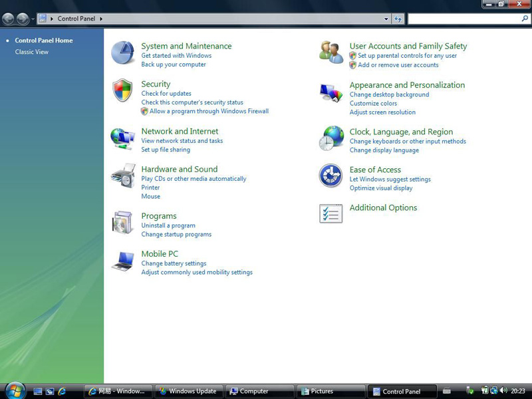The image size is (532, 399).
Task: Open the Mouse settings link
Action: (151, 196)
